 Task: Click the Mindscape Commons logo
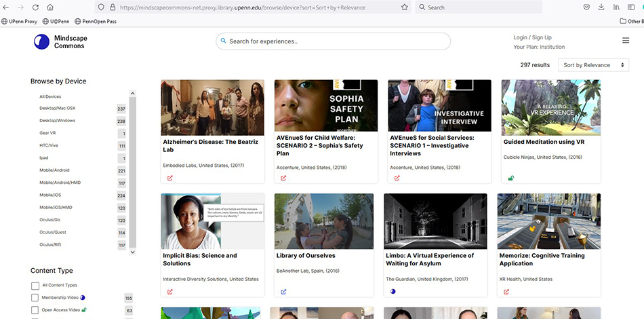click(60, 42)
